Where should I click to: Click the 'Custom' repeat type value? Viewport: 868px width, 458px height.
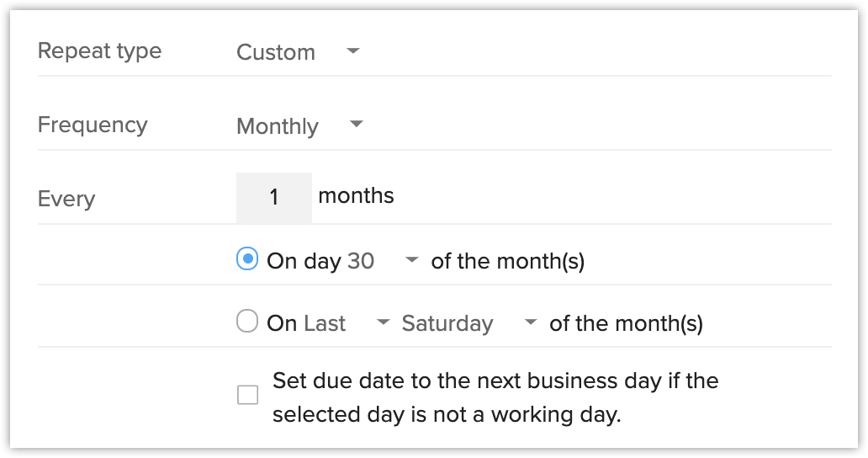(276, 52)
